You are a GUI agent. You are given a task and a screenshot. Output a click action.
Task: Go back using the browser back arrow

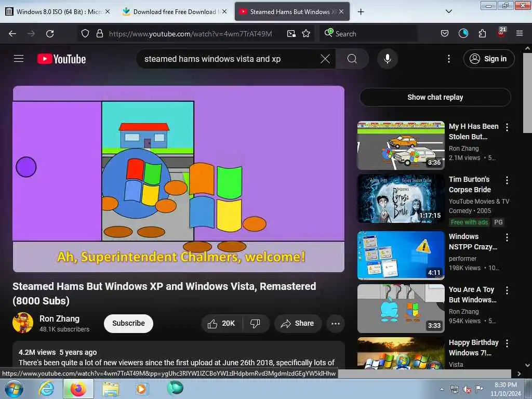coord(12,34)
